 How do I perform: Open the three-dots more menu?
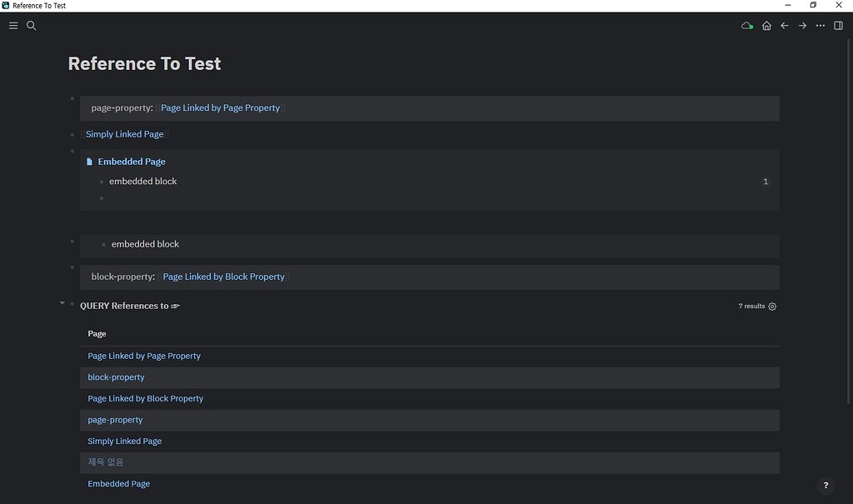(821, 26)
